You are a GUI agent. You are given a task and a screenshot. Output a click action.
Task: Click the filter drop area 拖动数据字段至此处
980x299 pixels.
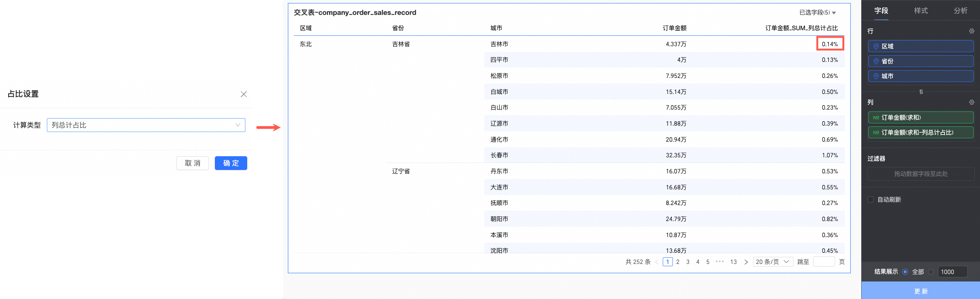(x=921, y=174)
